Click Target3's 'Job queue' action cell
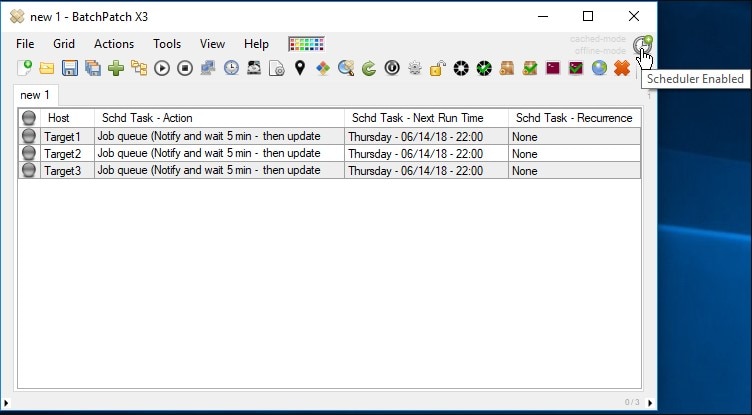The image size is (752, 415). 219,170
